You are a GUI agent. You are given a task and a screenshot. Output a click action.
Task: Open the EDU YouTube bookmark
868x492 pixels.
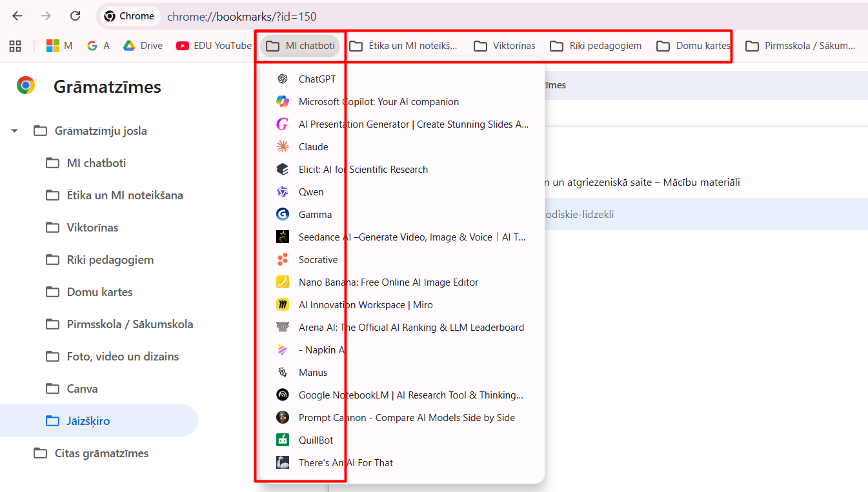point(214,46)
